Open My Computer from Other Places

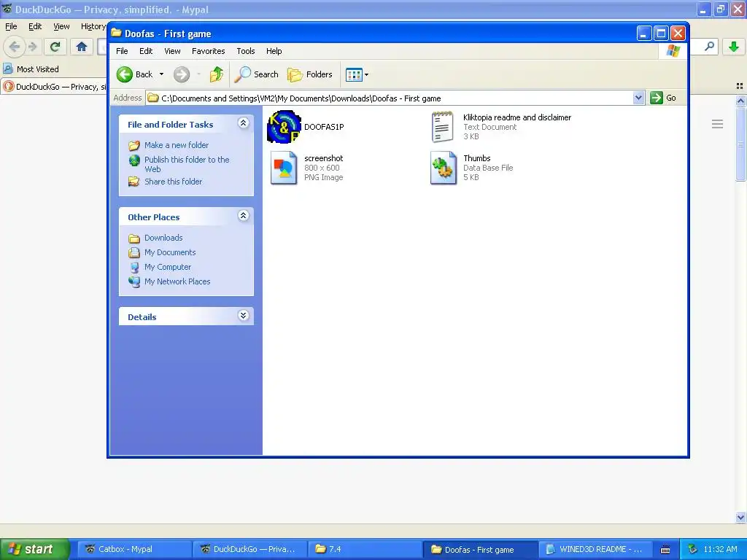(x=168, y=267)
